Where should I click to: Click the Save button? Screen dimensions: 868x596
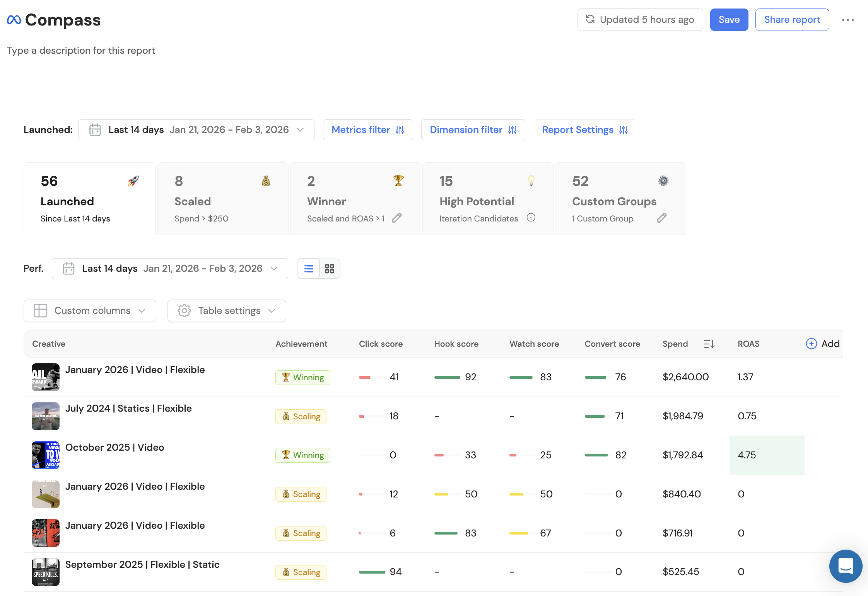tap(729, 20)
